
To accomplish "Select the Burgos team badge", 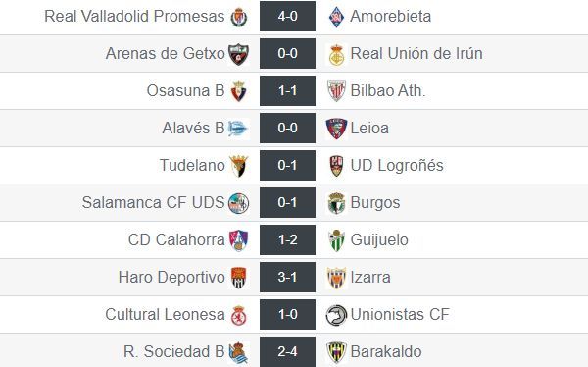I will click(x=336, y=203).
